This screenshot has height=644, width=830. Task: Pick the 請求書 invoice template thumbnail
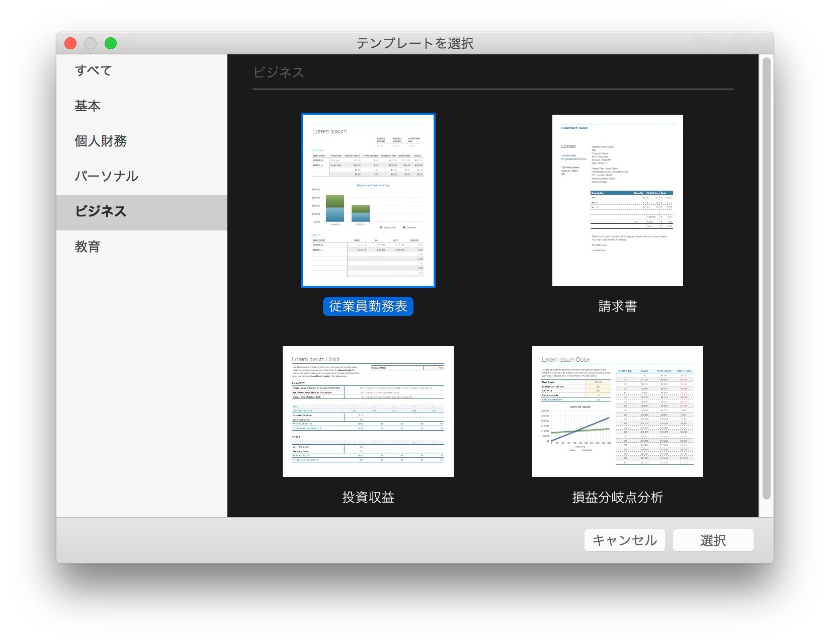618,200
